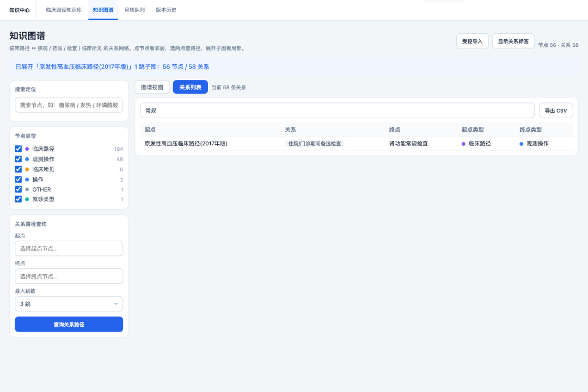The height and width of the screenshot is (392, 588).
Task: Uncheck the 观测操作 node type checkbox
Action: [x=19, y=159]
